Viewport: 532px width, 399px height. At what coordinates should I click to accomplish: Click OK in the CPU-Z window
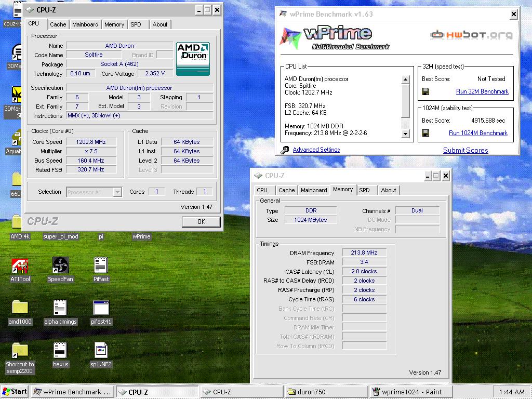(x=201, y=221)
